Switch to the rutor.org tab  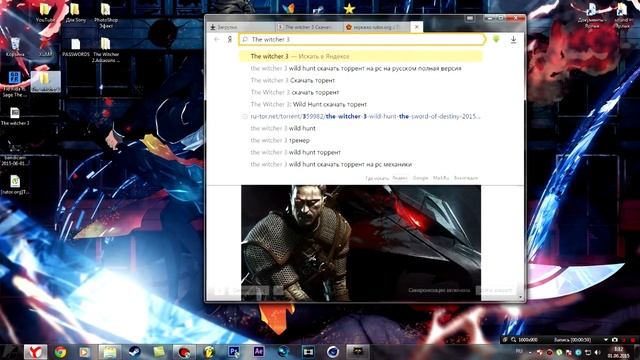376,27
